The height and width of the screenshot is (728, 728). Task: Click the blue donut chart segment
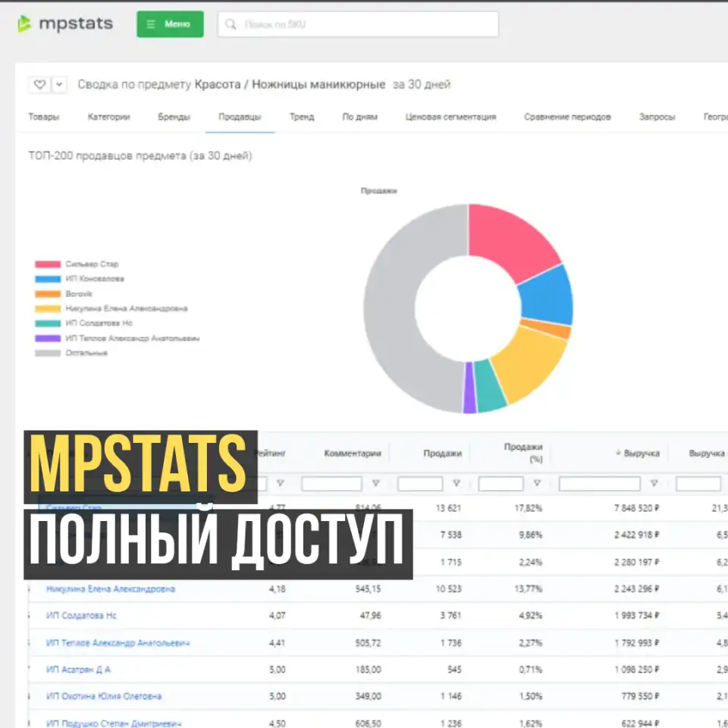(x=548, y=297)
